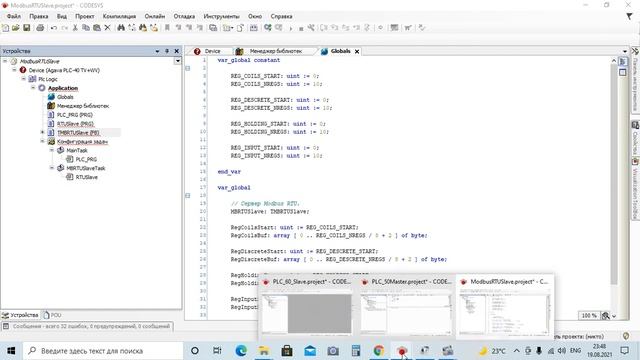Viewport: 640px width, 360px height.
Task: Collapse the var_global constant code block
Action: (x=188, y=68)
